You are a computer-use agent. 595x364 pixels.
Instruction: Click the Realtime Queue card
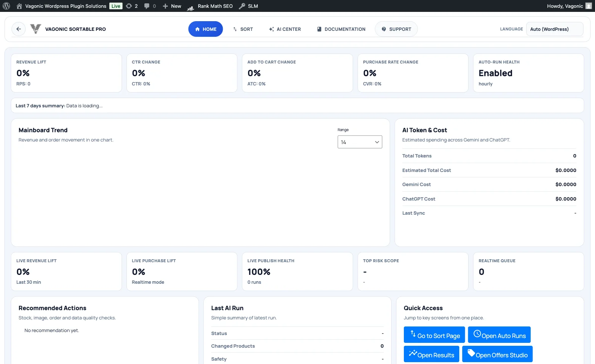[x=528, y=272]
